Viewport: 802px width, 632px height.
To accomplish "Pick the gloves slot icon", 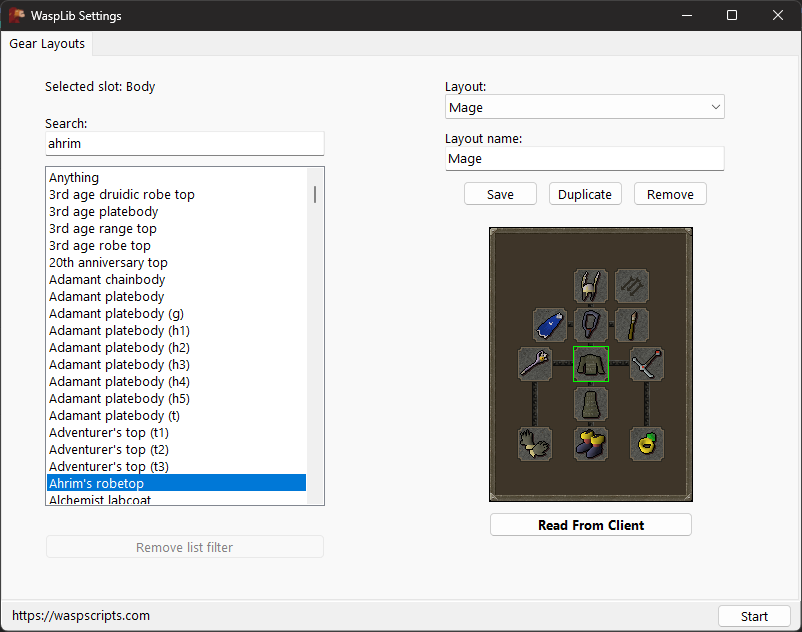I will tap(535, 443).
